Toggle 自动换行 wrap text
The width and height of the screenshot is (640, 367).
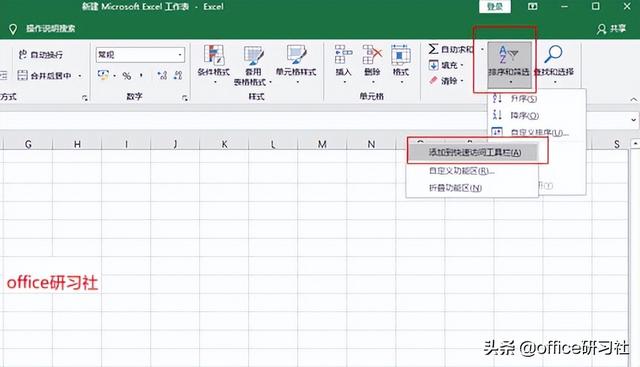click(40, 54)
